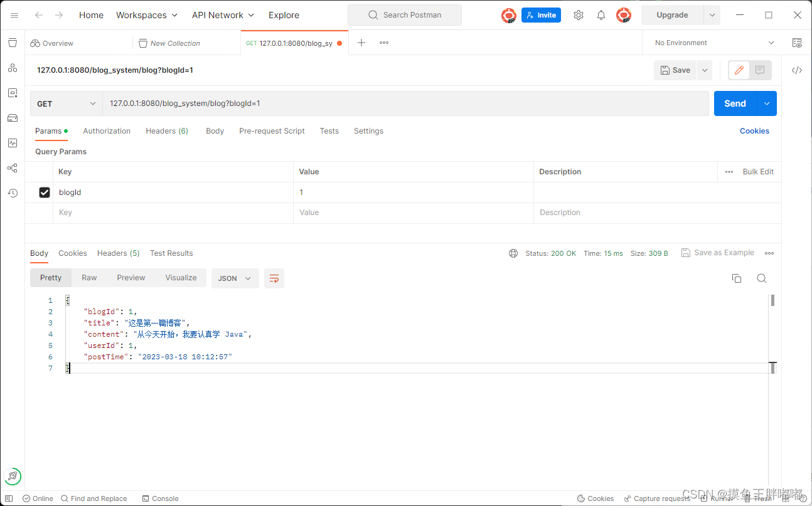The height and width of the screenshot is (506, 812).
Task: Click Bulk Edit in query params
Action: point(758,172)
